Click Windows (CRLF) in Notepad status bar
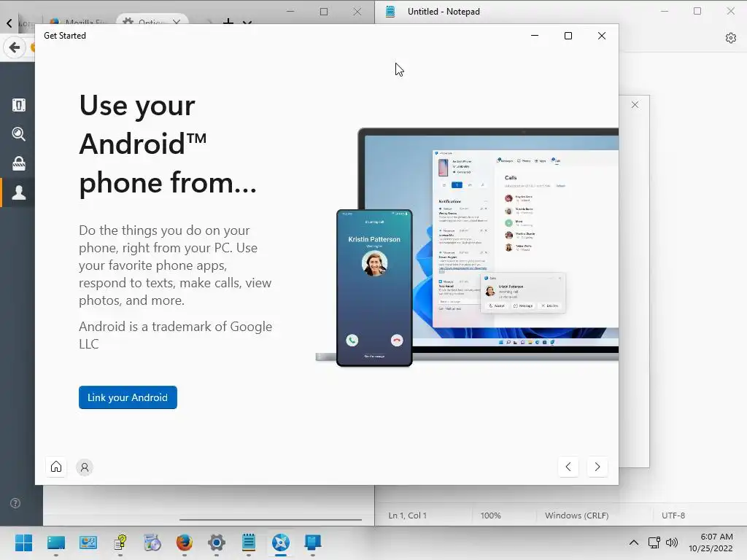Viewport: 747px width, 560px height. (576, 516)
